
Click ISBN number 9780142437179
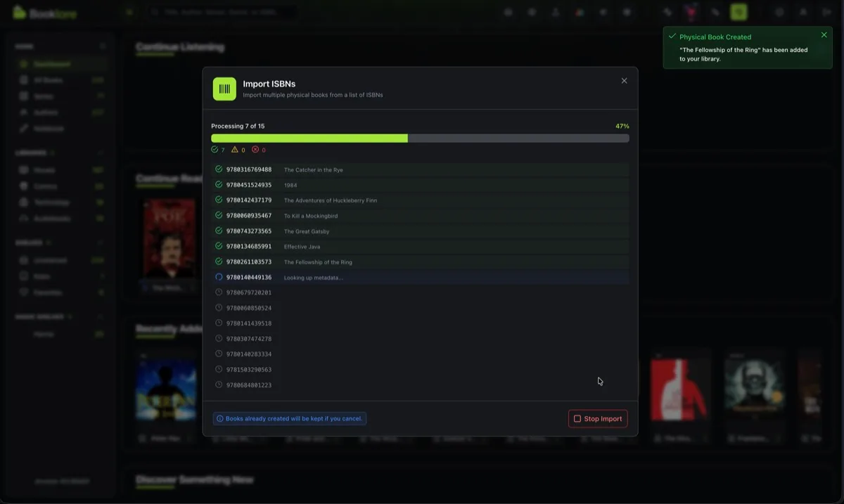249,200
